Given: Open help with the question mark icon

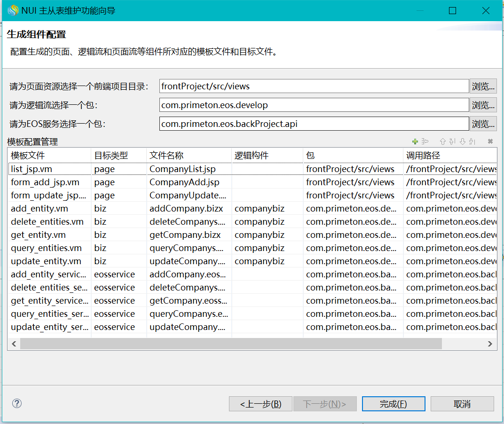Looking at the screenshot, I should [x=17, y=403].
